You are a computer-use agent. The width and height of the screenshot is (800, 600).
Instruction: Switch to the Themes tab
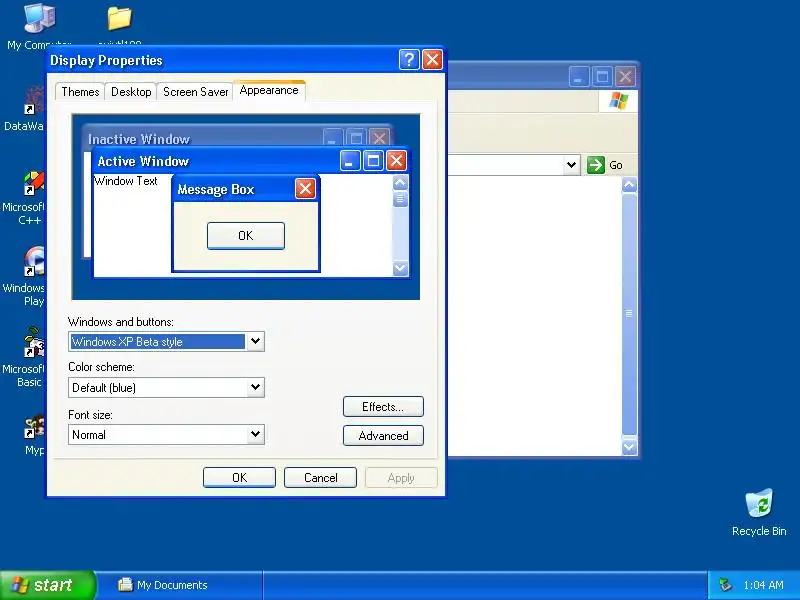80,92
